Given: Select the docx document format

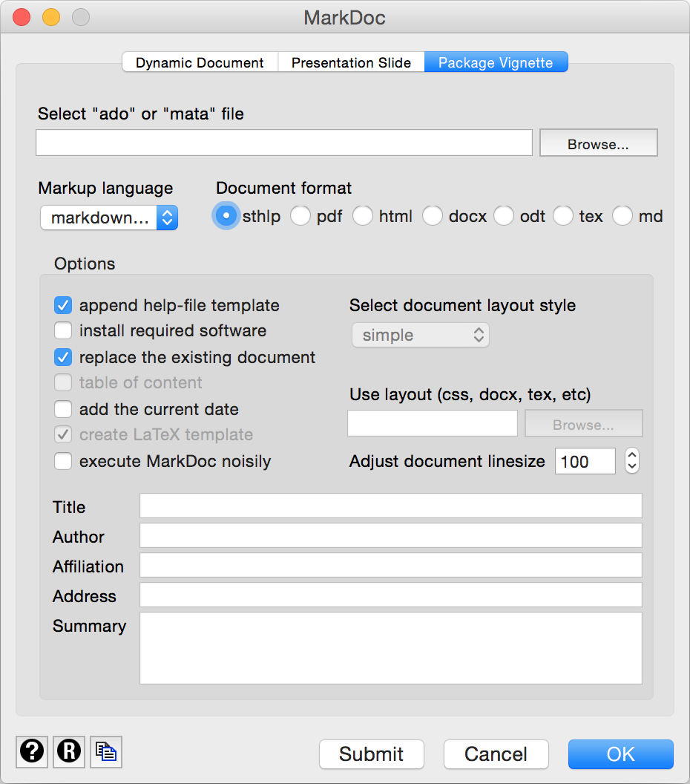Looking at the screenshot, I should point(433,216).
